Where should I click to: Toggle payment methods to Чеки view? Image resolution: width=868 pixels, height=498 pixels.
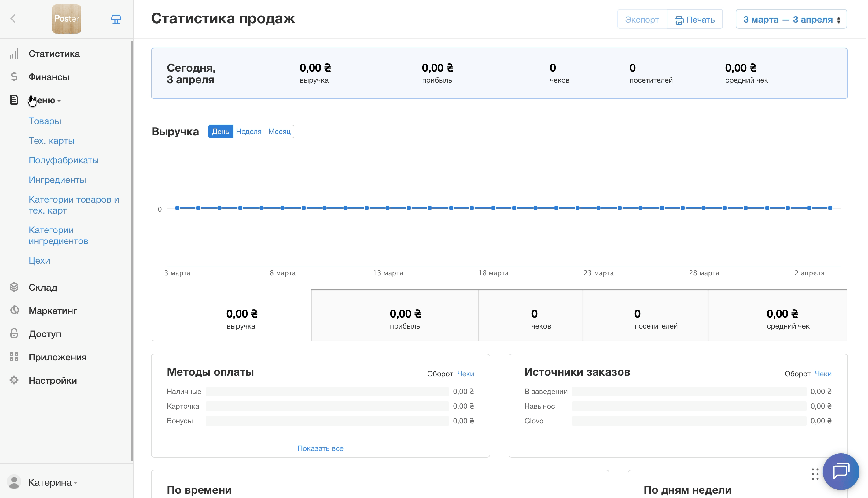[x=465, y=373]
